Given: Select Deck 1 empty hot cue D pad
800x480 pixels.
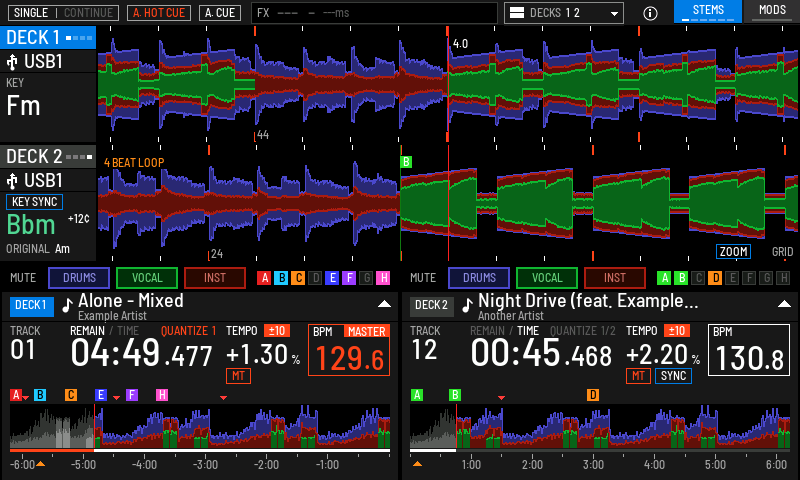Looking at the screenshot, I should 315,278.
